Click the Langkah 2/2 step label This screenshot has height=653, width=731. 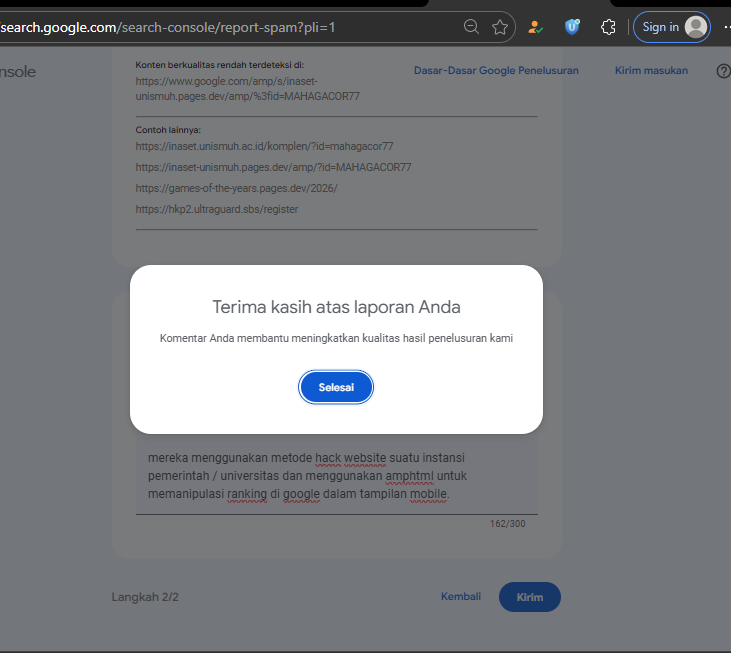[145, 597]
